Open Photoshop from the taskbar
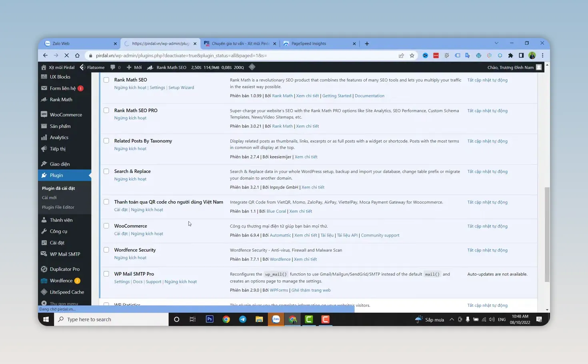588x364 pixels. point(210,319)
